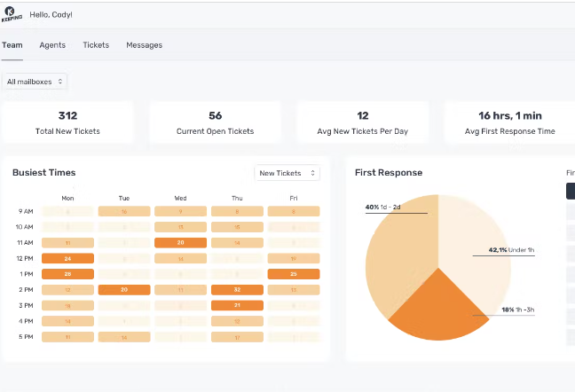Select the Monday 1 PM cell showing 28
This screenshot has height=392, width=575.
67,274
